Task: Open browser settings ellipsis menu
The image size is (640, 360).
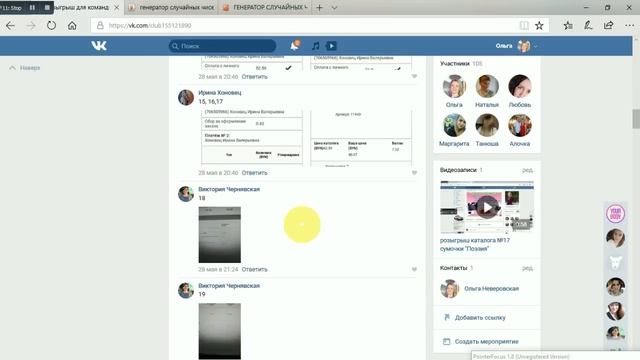Action: point(629,25)
